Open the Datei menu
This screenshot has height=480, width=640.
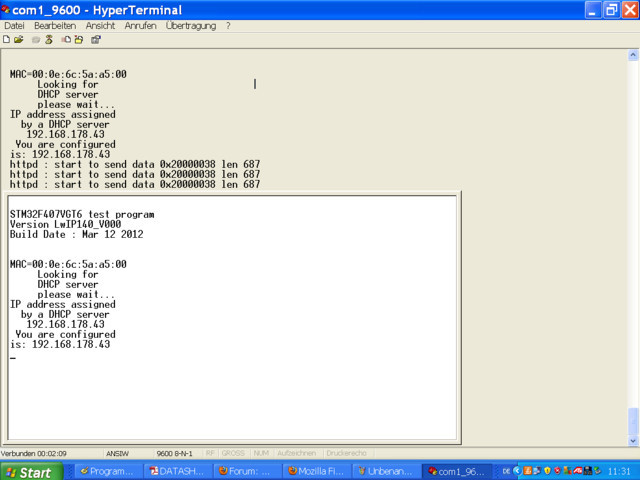(14, 26)
